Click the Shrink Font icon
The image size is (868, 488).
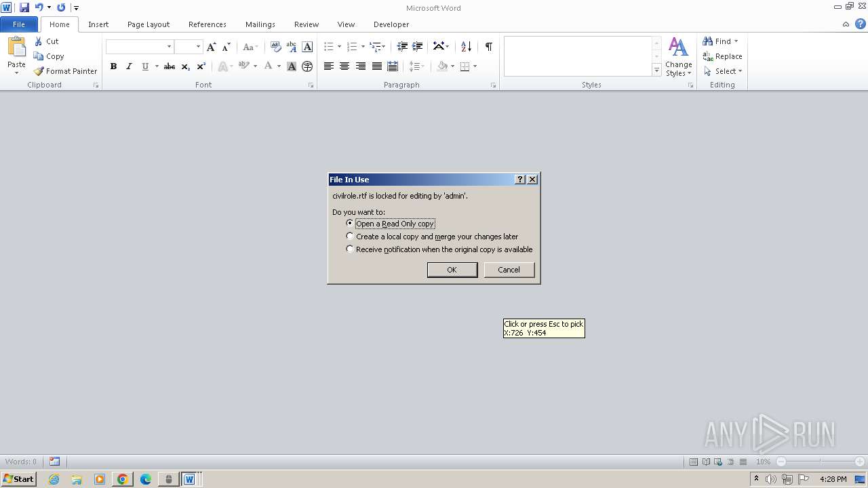[x=226, y=47]
